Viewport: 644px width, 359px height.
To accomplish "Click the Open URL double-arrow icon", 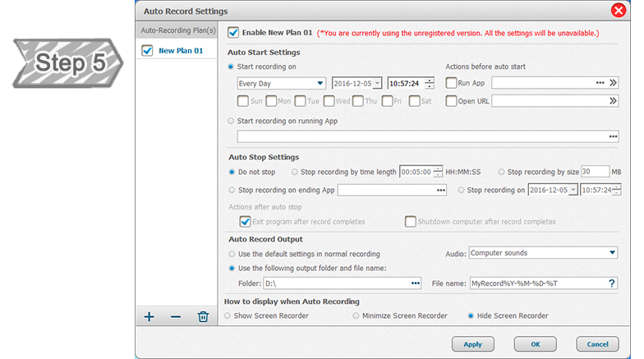I will [x=613, y=101].
